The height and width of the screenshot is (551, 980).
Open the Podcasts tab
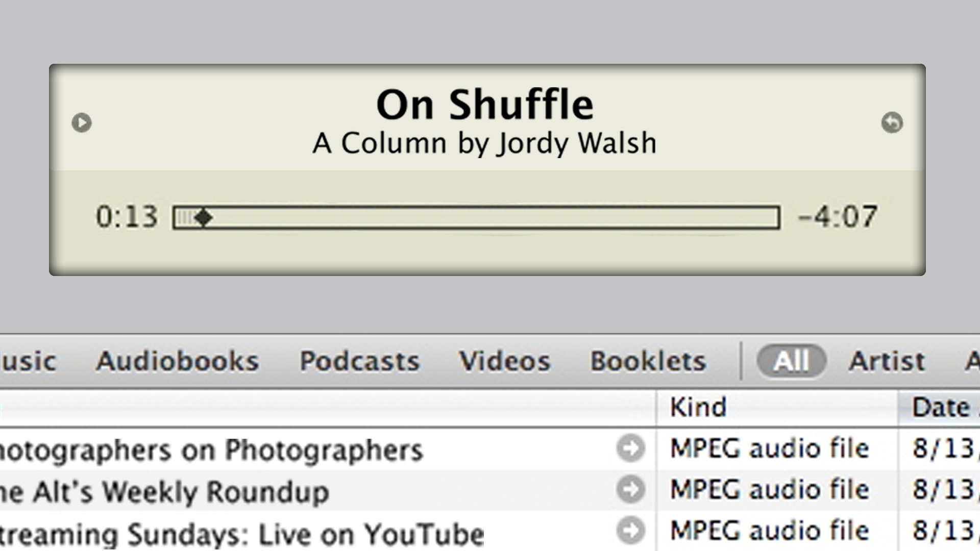tap(359, 361)
